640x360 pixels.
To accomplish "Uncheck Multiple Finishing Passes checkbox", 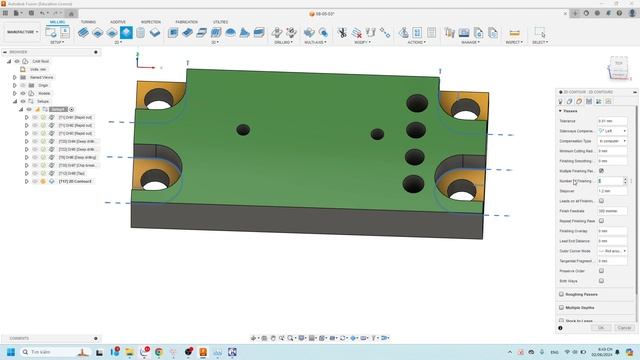I will pyautogui.click(x=601, y=171).
